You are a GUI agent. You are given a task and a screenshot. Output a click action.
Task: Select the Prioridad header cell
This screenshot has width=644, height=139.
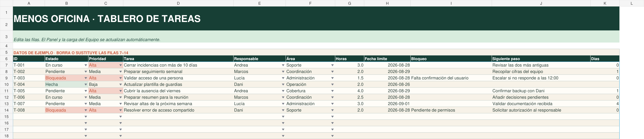106,59
